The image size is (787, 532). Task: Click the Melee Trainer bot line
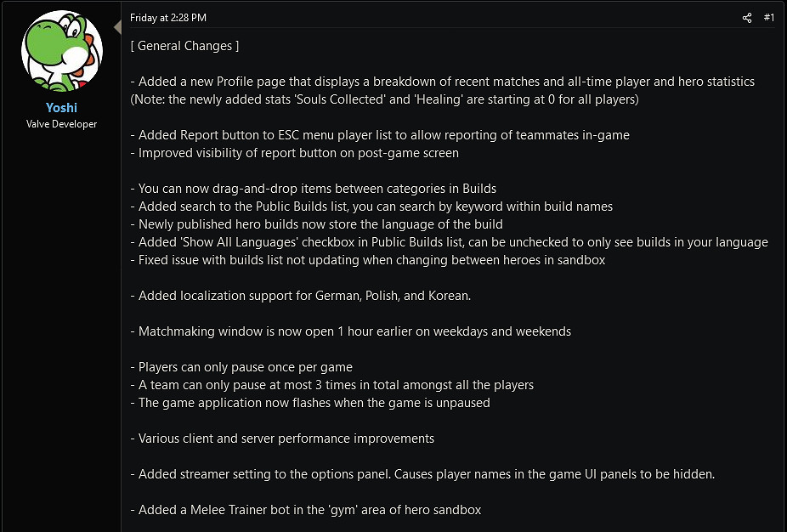click(x=306, y=510)
